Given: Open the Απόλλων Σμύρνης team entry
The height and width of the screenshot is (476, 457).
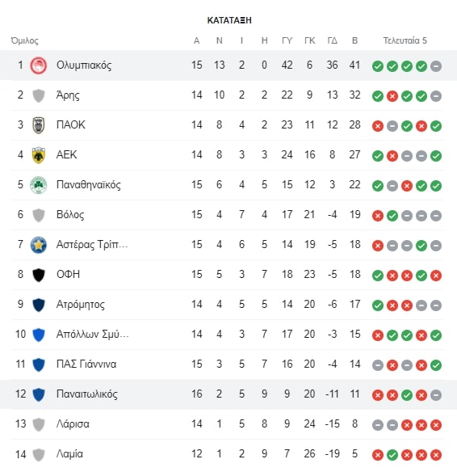Looking at the screenshot, I should [228, 335].
